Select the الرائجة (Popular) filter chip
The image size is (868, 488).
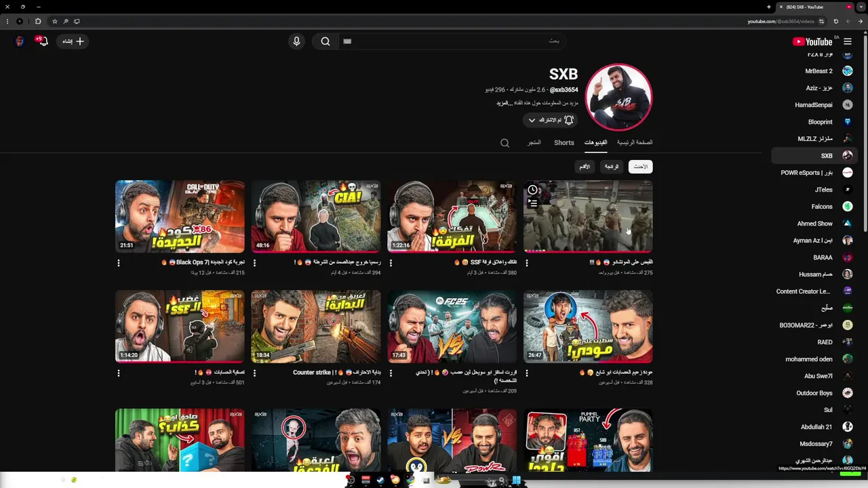tap(612, 167)
